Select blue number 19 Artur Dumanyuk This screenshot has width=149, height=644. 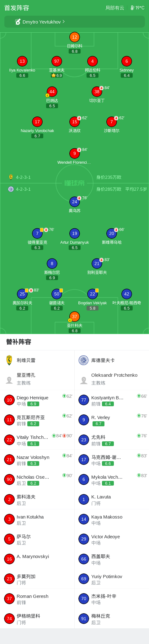(75, 233)
